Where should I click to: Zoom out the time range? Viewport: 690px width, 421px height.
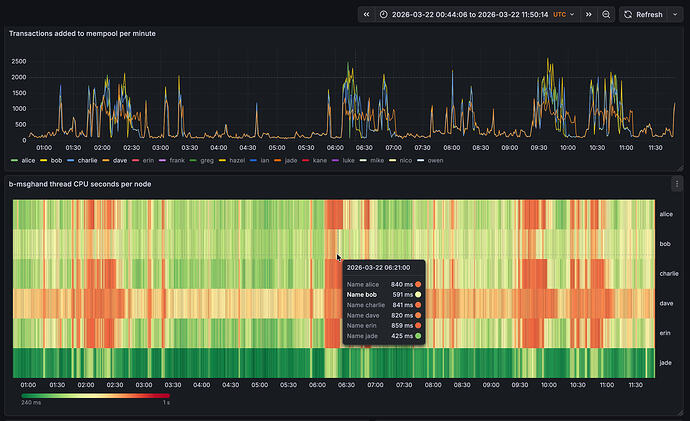606,15
